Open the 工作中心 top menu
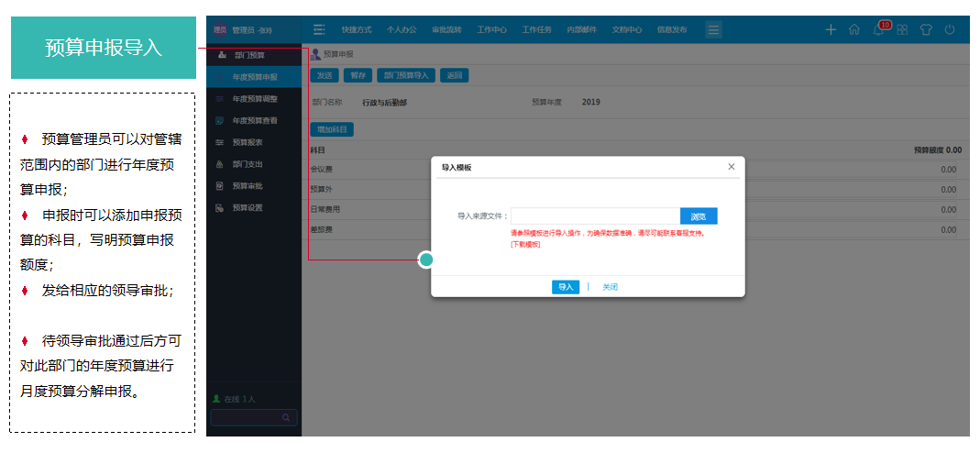This screenshot has width=980, height=453. click(x=492, y=29)
